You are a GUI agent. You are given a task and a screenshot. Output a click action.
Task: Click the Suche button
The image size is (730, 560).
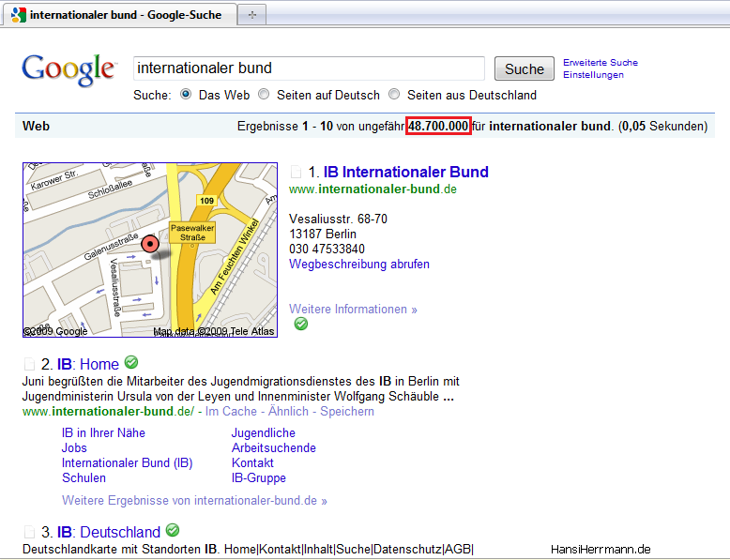(525, 68)
